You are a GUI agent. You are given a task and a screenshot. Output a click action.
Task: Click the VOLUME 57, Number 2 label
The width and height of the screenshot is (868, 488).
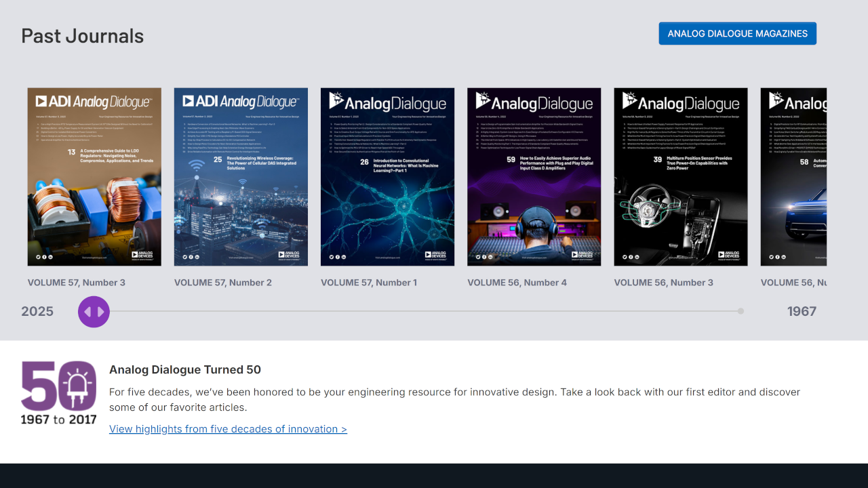[223, 283]
